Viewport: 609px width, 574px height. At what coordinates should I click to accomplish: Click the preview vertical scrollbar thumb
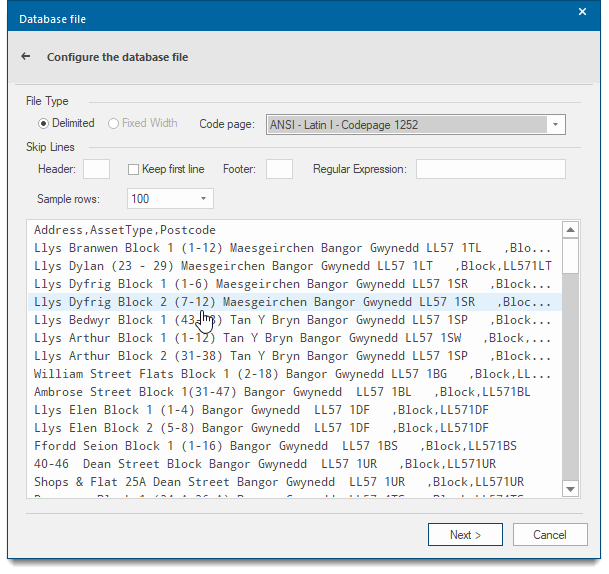pyautogui.click(x=570, y=256)
